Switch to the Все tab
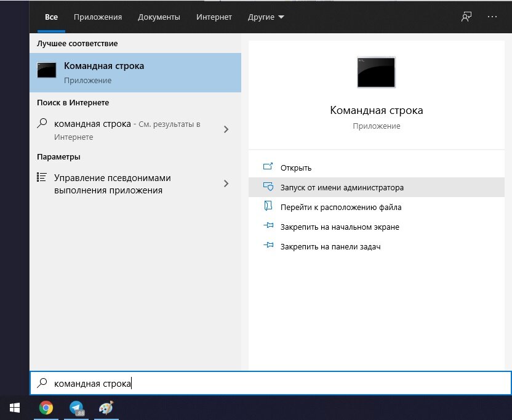This screenshot has width=512, height=420. coord(51,17)
